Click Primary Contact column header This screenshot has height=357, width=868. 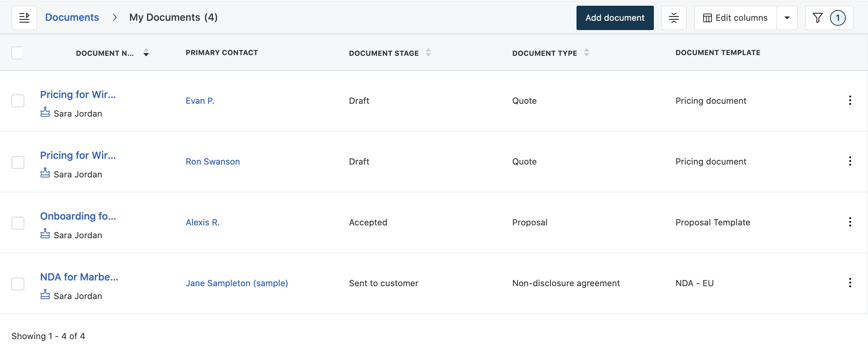click(x=222, y=53)
